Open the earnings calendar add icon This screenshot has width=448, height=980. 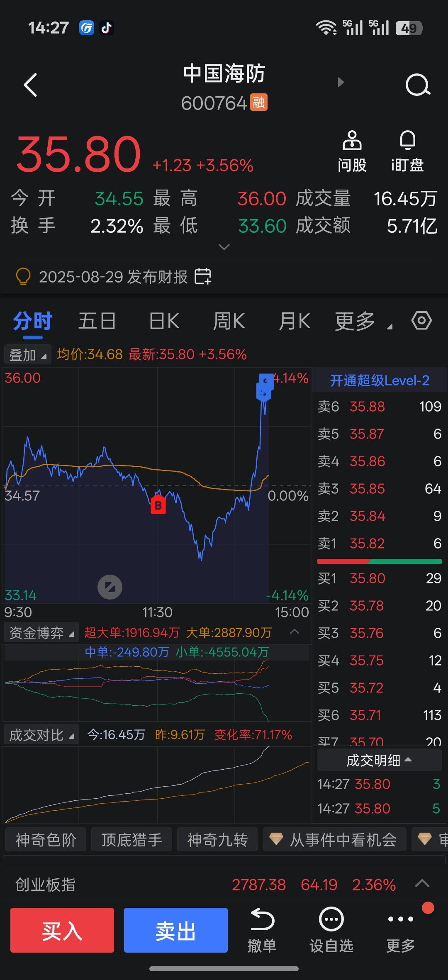pyautogui.click(x=203, y=276)
